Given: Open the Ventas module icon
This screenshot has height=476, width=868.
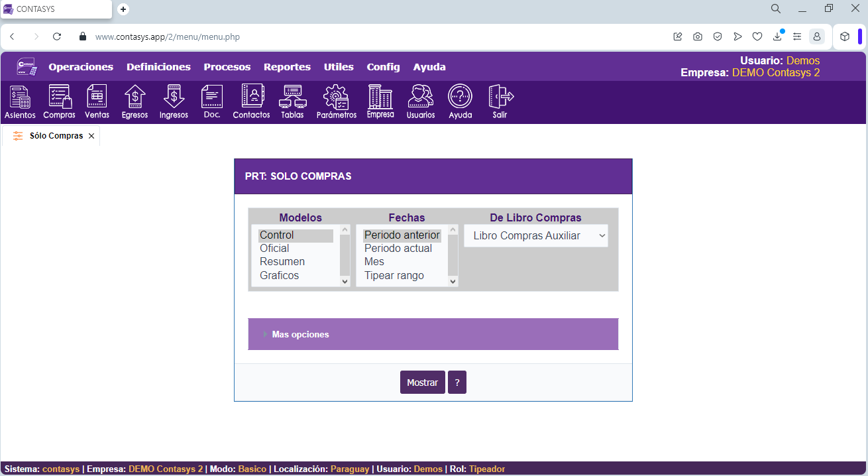Looking at the screenshot, I should click(97, 101).
